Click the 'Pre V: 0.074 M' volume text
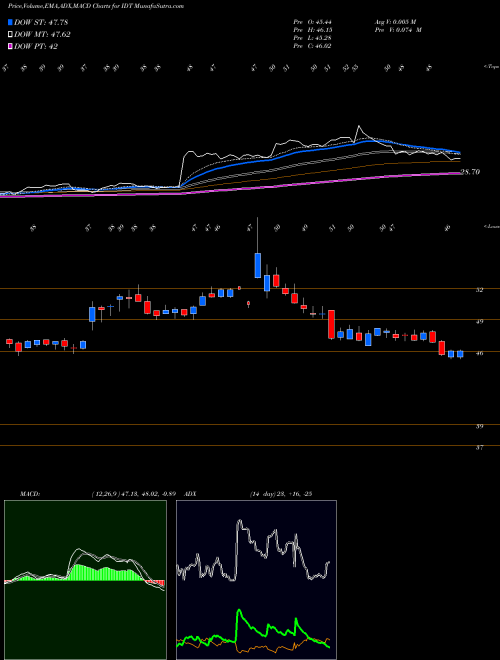500x660 pixels. [x=398, y=30]
